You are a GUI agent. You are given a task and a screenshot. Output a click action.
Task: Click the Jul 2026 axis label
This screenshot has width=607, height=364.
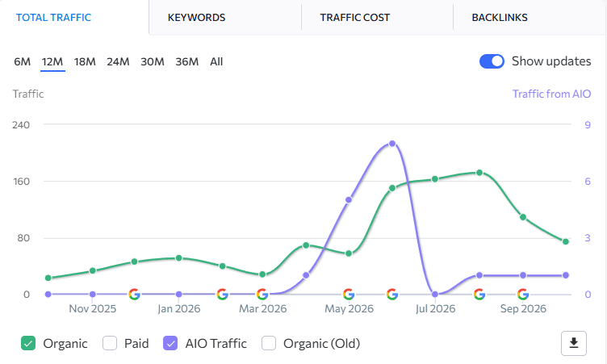[436, 308]
